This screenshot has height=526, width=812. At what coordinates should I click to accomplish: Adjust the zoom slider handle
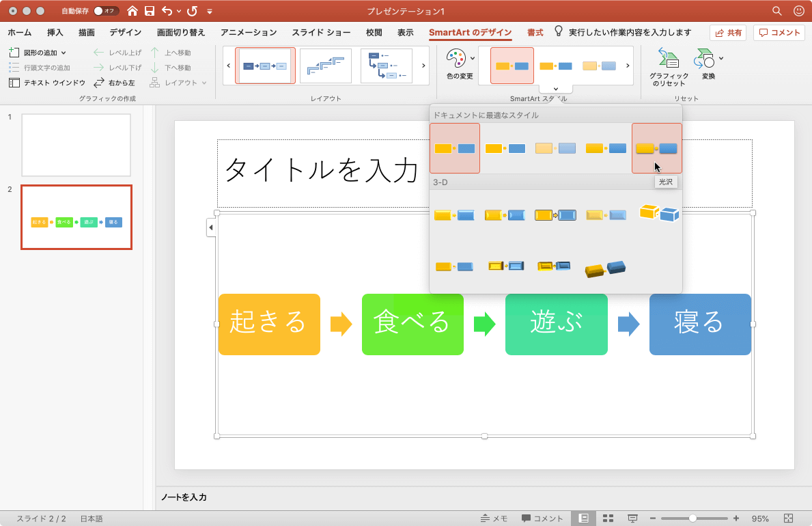692,518
